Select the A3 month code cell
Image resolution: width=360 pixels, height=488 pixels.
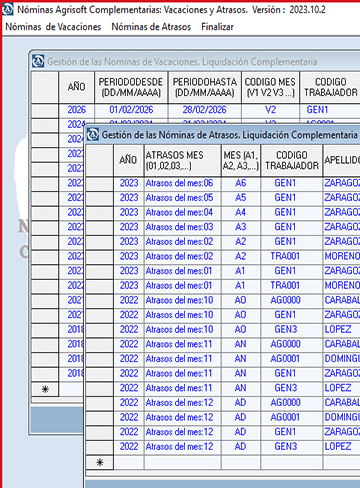[241, 227]
